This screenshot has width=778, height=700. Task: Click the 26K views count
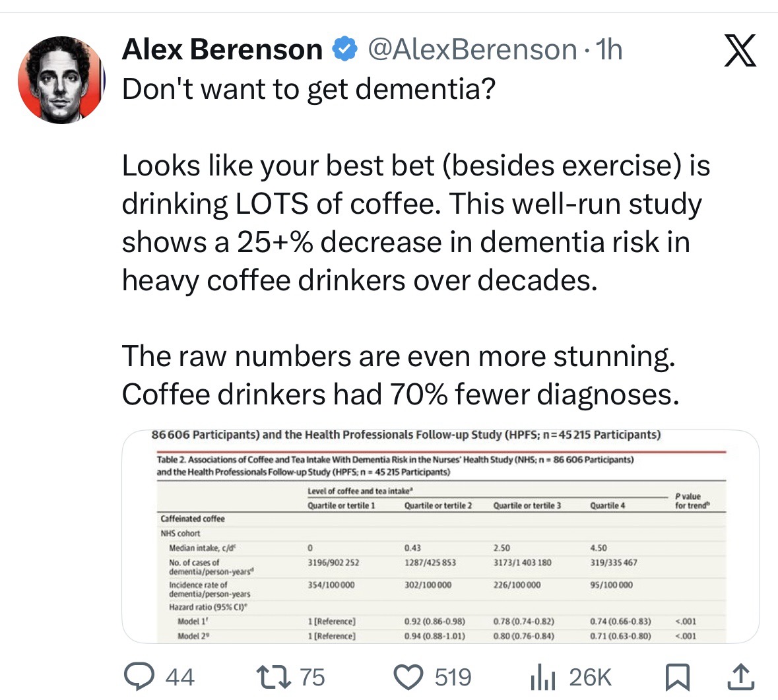pos(590,678)
